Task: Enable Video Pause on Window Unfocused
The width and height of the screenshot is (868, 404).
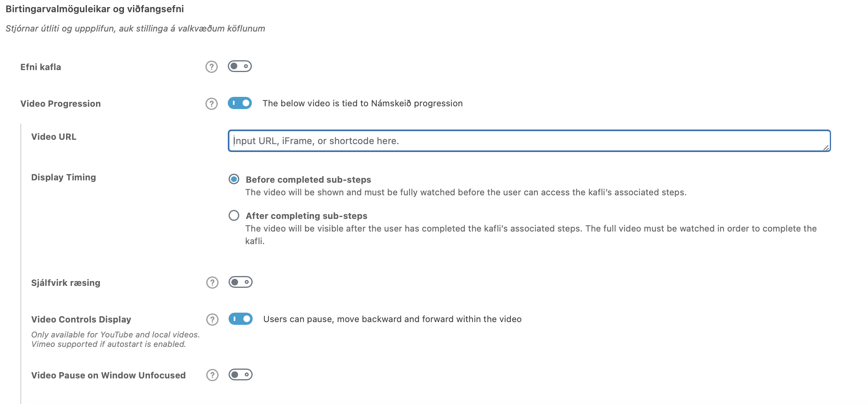Action: (240, 374)
